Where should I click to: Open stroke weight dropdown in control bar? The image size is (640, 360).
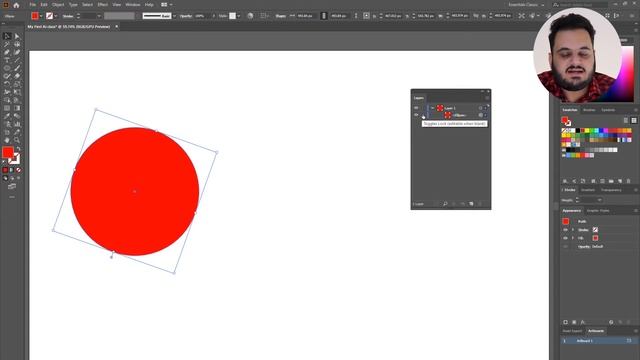[99, 16]
